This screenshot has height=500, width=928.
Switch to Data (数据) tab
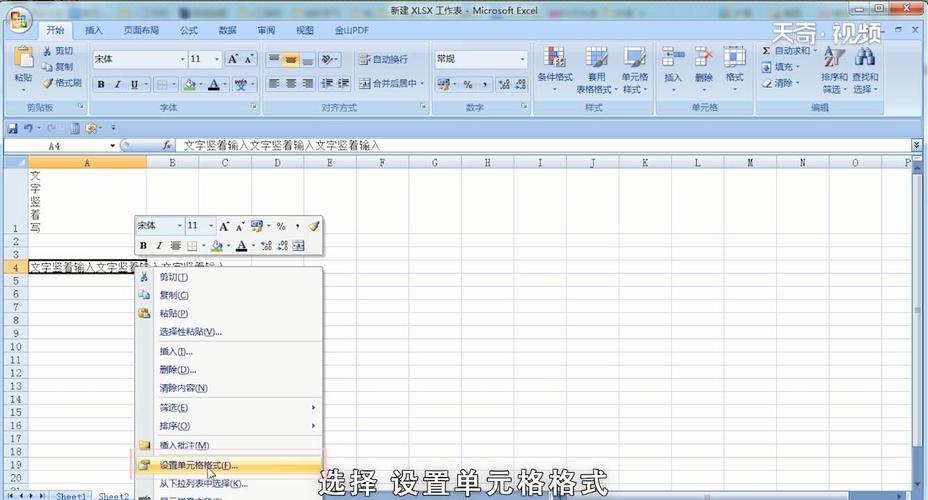pos(227,30)
